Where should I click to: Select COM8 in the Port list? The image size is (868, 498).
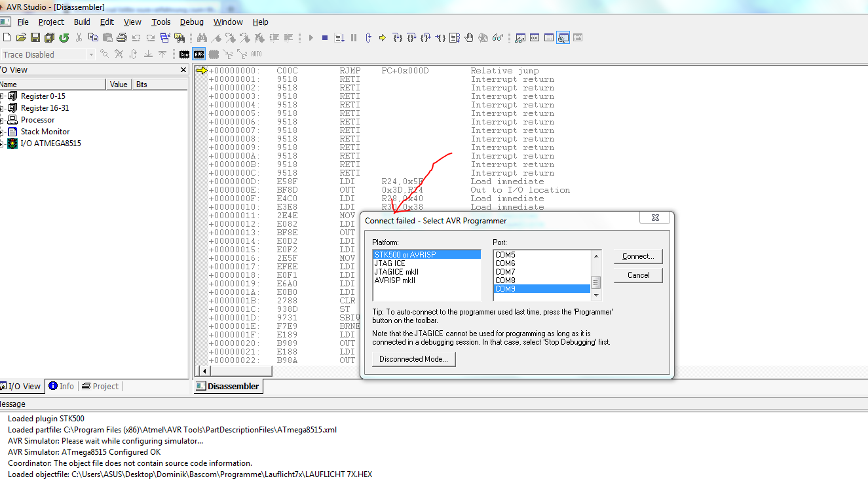[x=542, y=280]
